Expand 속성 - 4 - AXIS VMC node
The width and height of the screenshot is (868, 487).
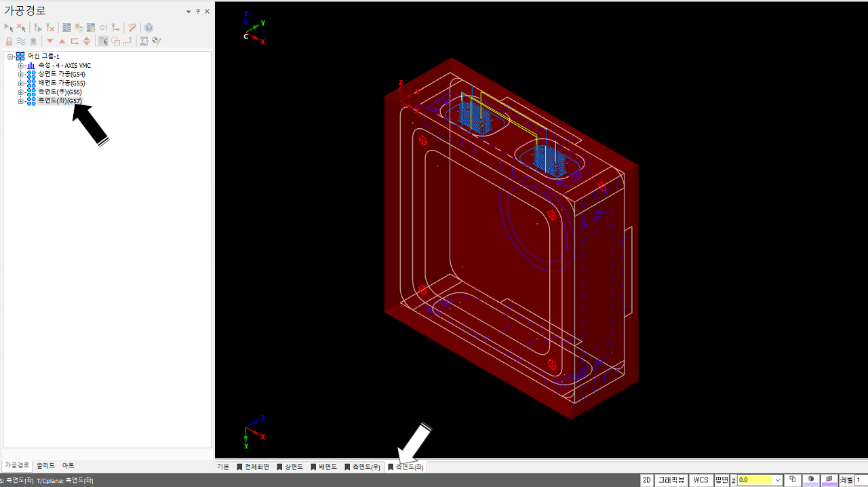coord(21,65)
